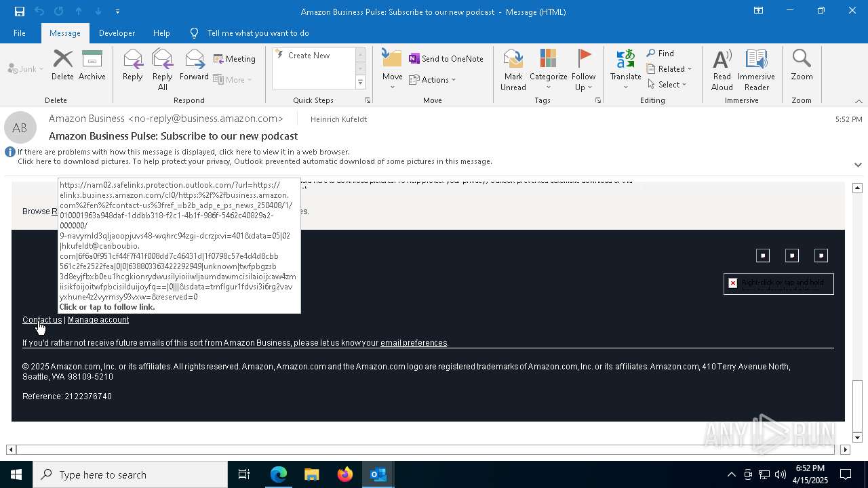Click the blocked picture placeholder with red X
The height and width of the screenshot is (488, 868).
coord(778,284)
